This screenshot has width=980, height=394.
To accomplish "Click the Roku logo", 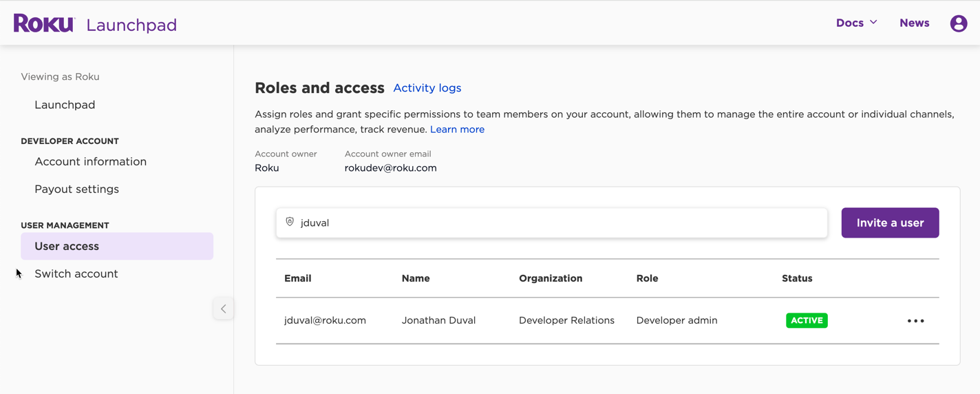I will tap(44, 23).
